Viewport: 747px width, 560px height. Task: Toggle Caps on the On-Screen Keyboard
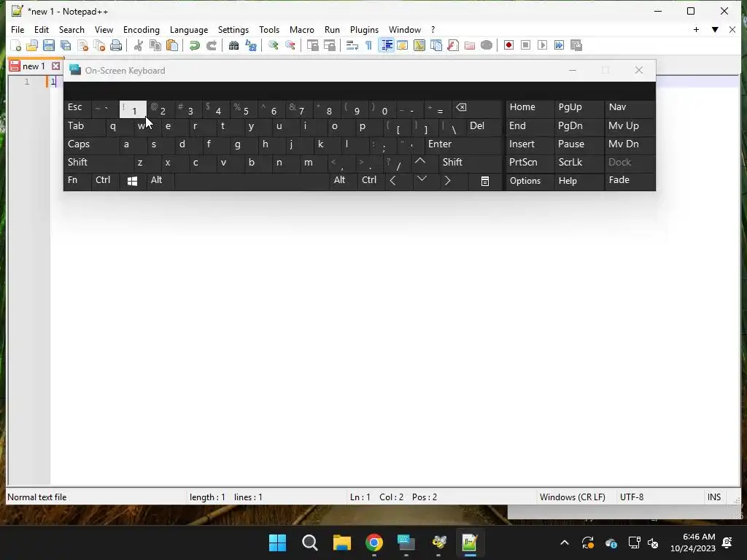[x=91, y=144]
